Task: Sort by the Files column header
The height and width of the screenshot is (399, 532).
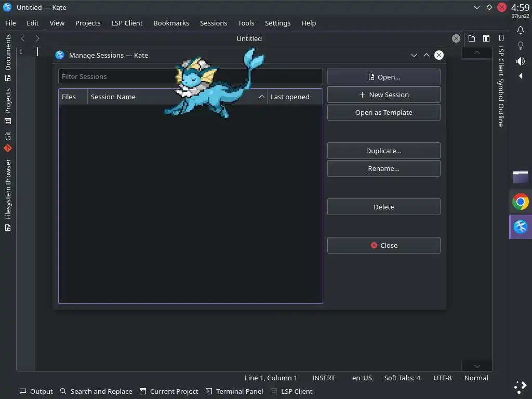Action: coord(73,97)
